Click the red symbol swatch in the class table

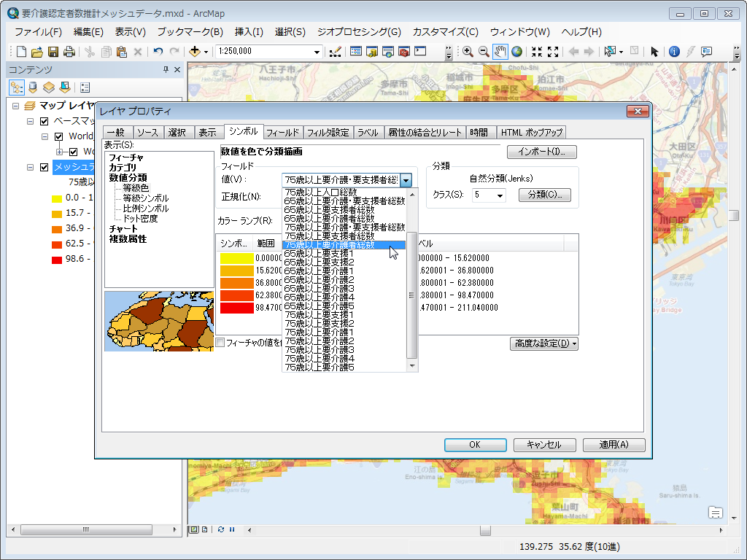pos(237,308)
